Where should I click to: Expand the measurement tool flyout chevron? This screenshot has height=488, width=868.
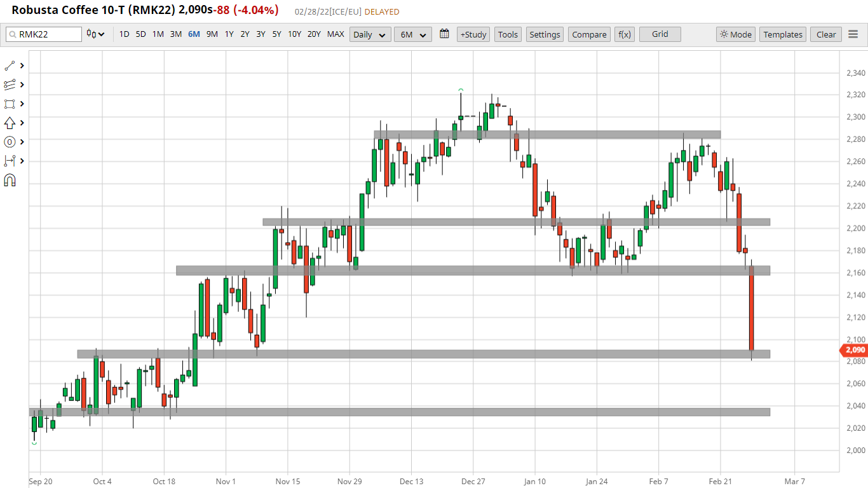click(x=22, y=161)
